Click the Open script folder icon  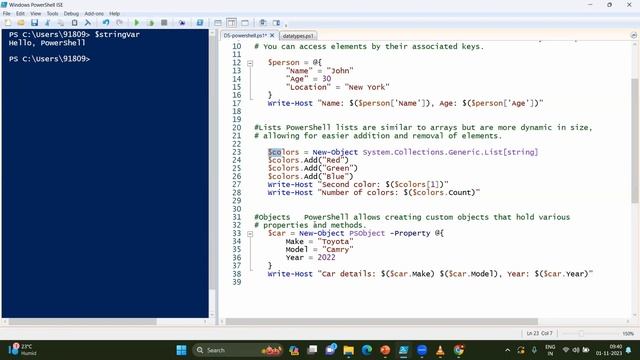coord(21,23)
